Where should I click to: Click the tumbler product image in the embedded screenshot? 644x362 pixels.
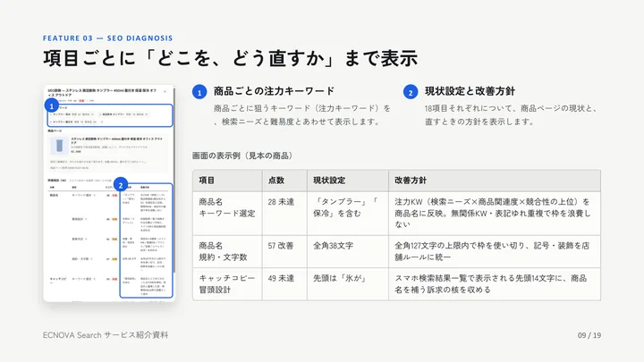(x=60, y=146)
